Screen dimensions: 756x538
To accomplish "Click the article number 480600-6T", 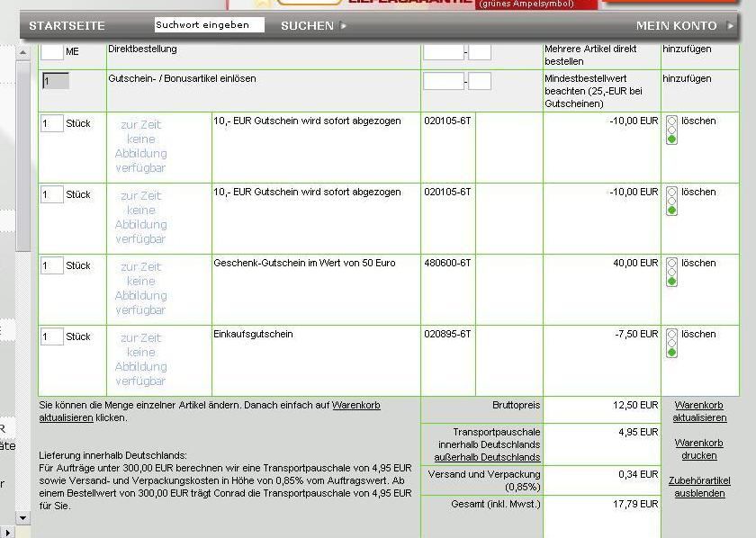I will (x=447, y=264).
